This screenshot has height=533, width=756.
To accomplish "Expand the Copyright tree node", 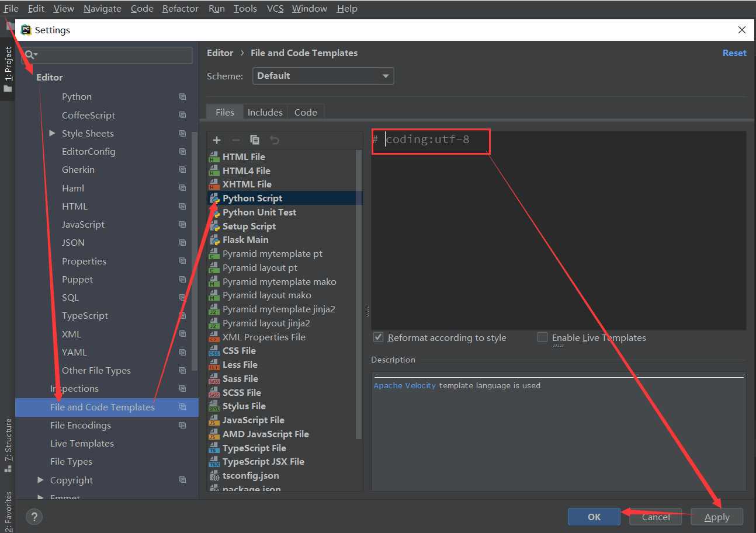I will pos(40,480).
